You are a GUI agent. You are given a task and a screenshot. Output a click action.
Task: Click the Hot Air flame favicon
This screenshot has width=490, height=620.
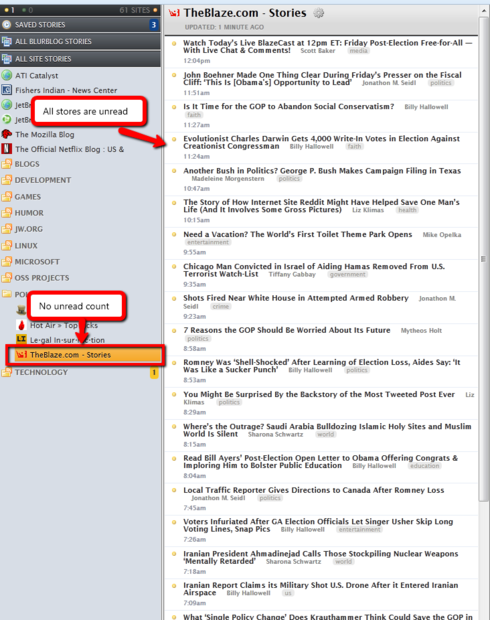[21, 325]
